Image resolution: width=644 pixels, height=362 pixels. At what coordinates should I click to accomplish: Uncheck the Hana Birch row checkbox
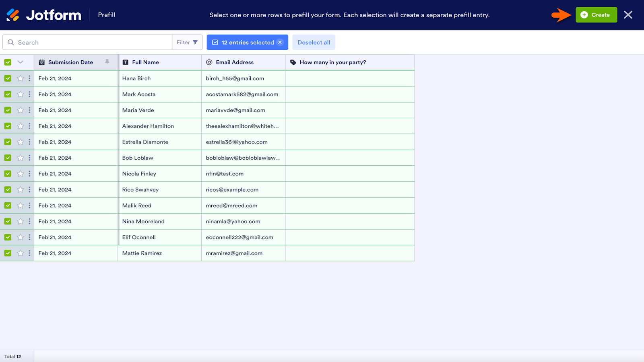[8, 78]
